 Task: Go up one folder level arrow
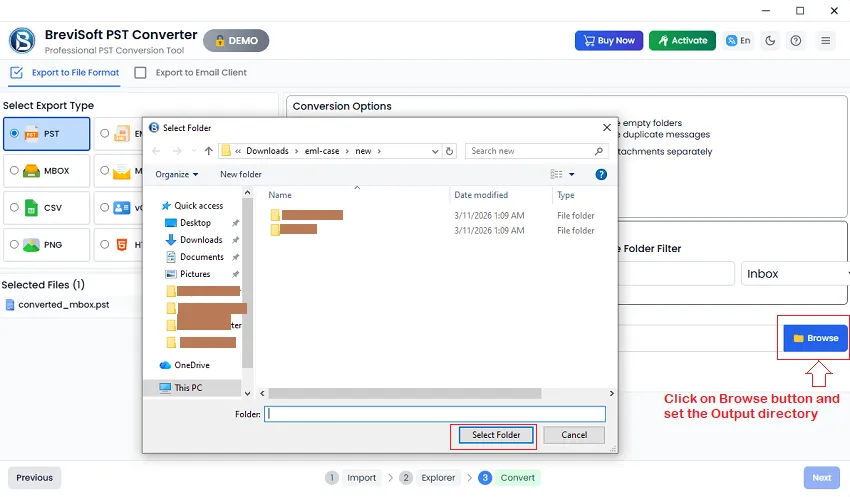click(208, 151)
